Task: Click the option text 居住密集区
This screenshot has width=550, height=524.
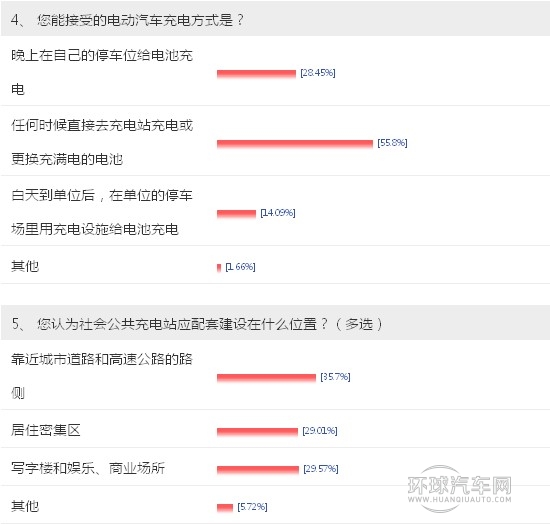Action: 46,430
